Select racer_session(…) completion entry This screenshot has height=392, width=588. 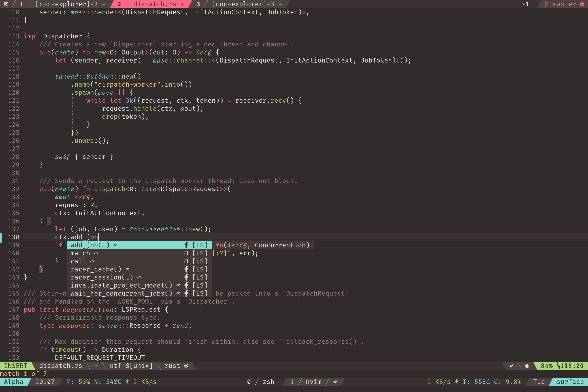tap(139, 277)
